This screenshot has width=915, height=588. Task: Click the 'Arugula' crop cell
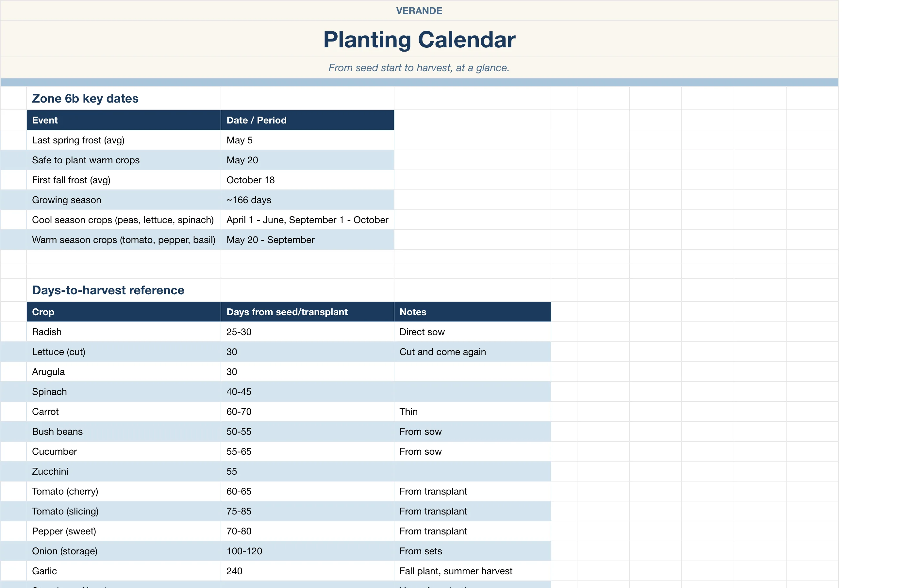pos(123,371)
